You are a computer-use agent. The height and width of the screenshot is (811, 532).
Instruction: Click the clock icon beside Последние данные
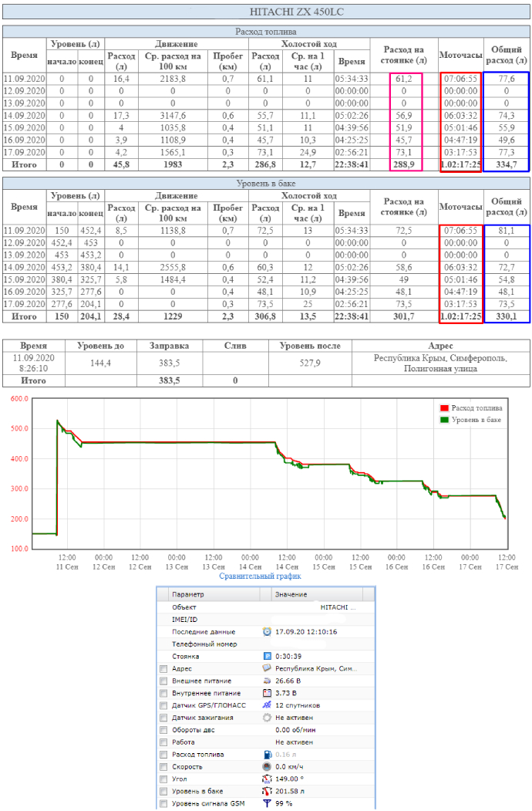pos(267,631)
